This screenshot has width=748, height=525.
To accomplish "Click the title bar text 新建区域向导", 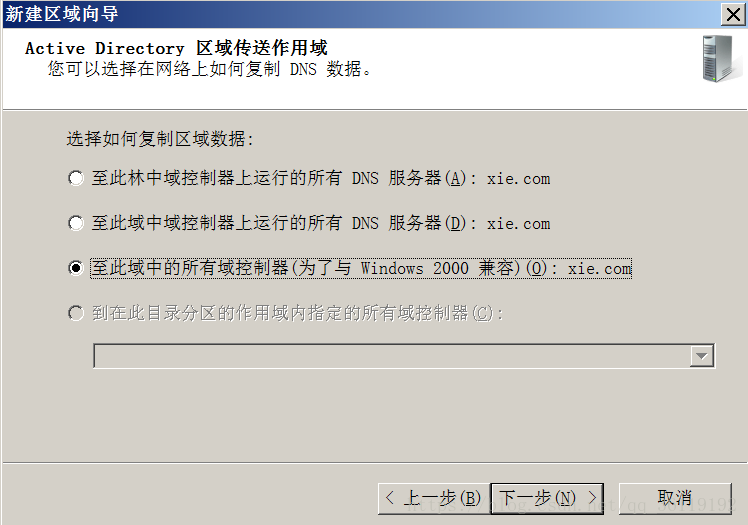I will [x=62, y=14].
